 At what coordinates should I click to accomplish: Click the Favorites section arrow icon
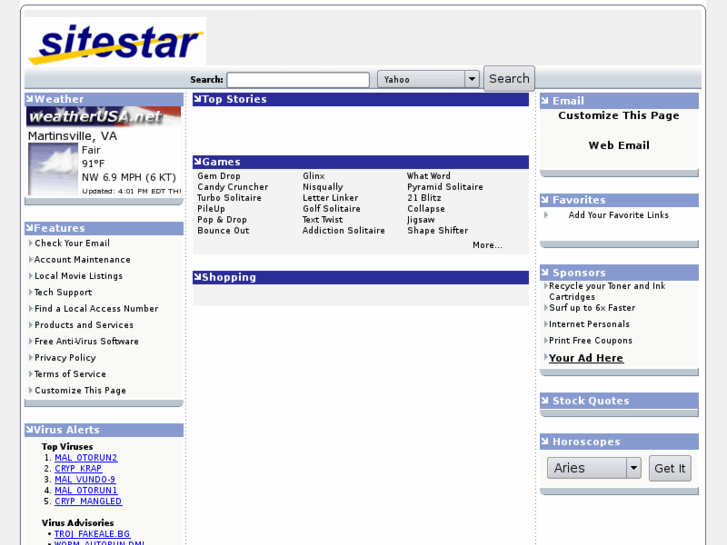coord(545,199)
